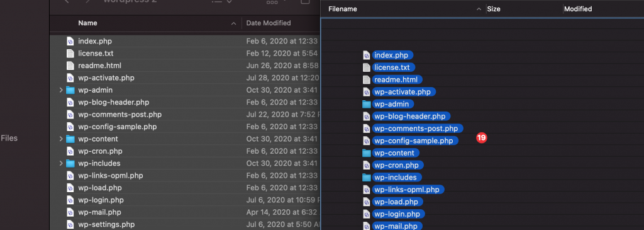Image resolution: width=644 pixels, height=230 pixels.
Task: Expand the wp-includes folder in Finder
Action: [x=61, y=163]
